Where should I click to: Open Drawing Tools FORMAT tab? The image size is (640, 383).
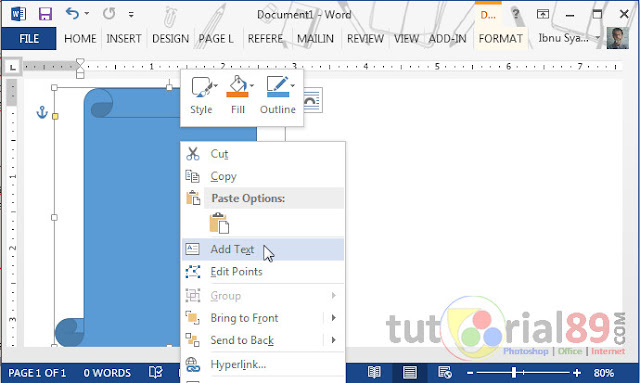500,39
